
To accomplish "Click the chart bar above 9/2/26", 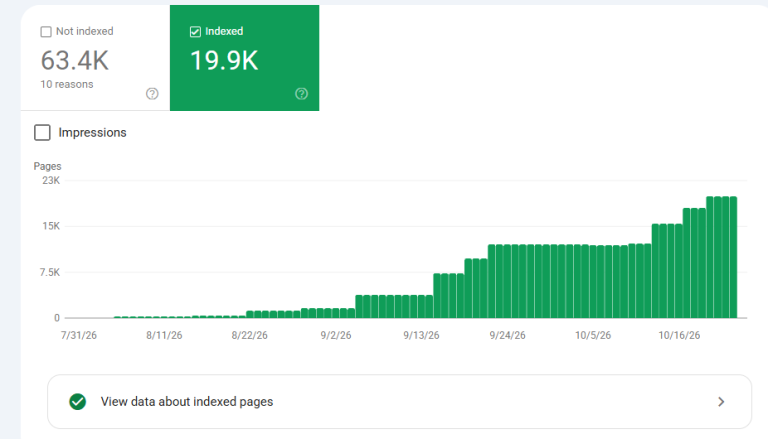I will tap(336, 313).
